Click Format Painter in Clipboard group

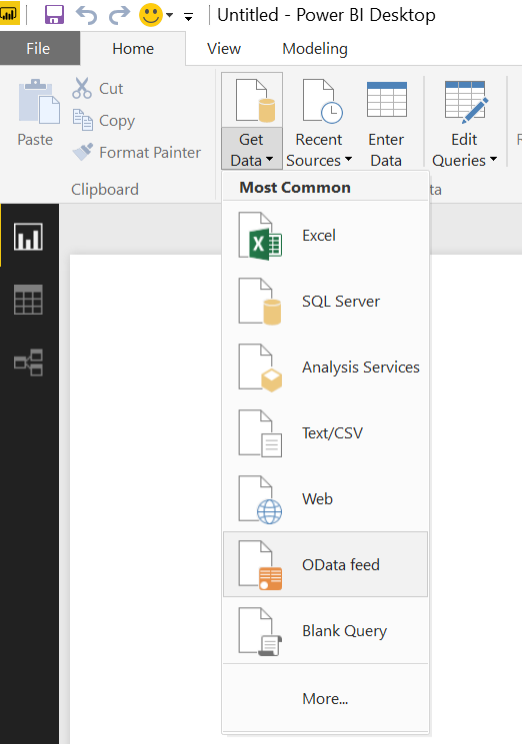[137, 152]
